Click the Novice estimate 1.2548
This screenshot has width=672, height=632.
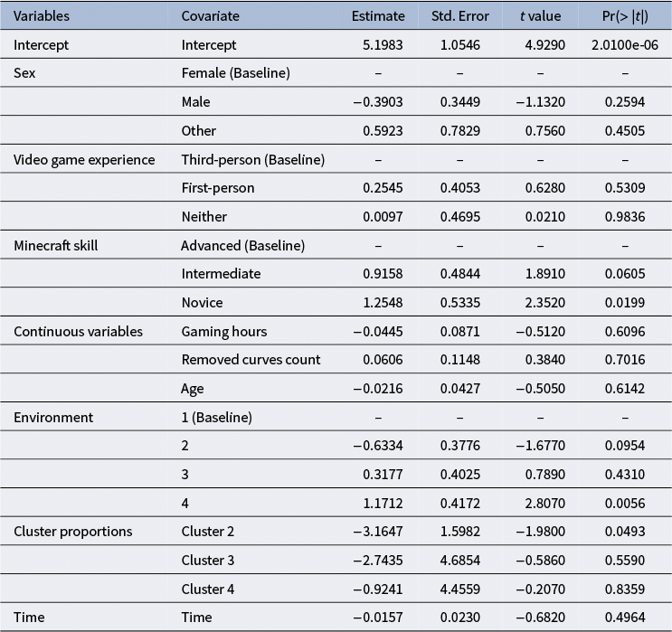(383, 303)
